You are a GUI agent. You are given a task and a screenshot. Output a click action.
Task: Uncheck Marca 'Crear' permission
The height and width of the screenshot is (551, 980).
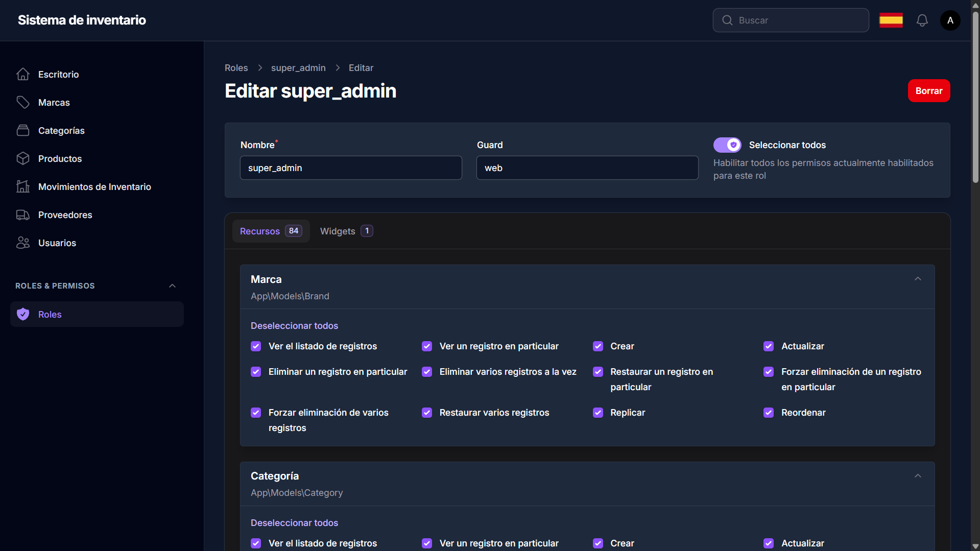598,346
